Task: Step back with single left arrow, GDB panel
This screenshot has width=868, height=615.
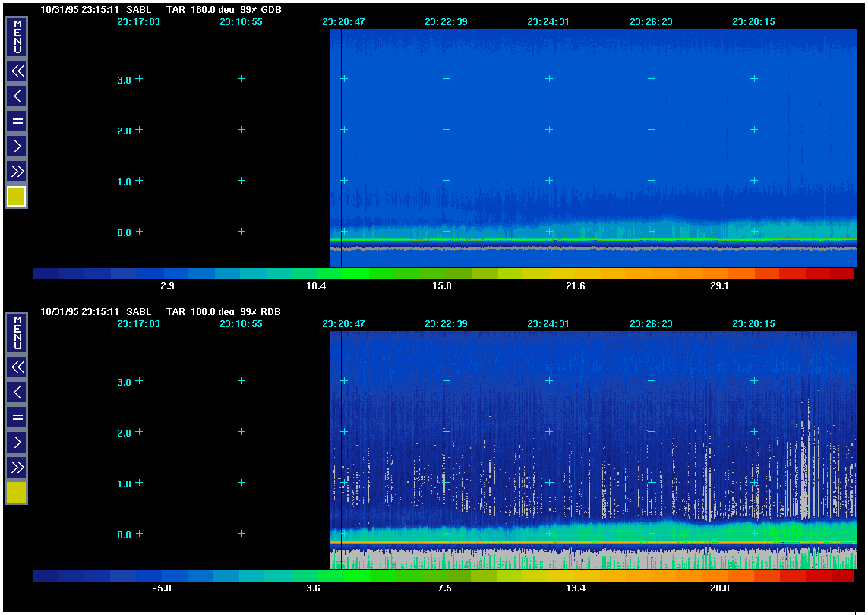Action: 17,96
